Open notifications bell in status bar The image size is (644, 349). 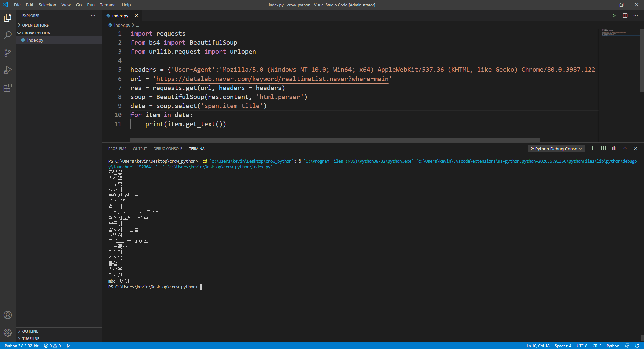click(x=637, y=346)
